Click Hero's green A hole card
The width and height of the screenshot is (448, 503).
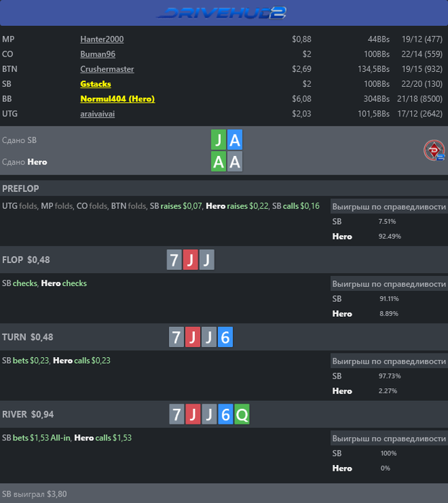[219, 162]
